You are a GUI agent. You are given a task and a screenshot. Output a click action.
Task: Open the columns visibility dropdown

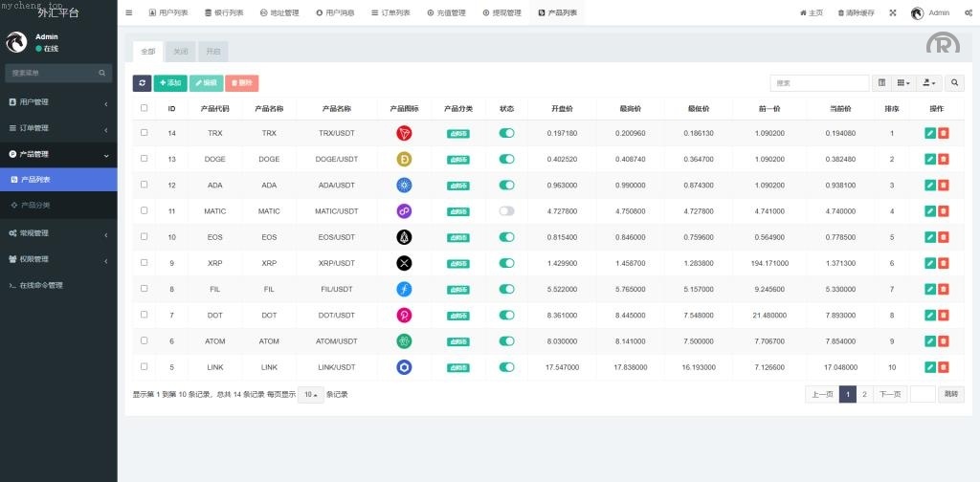point(904,83)
